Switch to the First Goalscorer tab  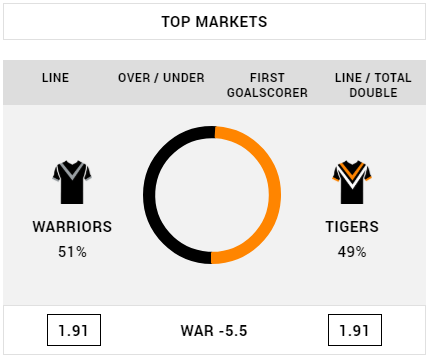[x=267, y=85]
